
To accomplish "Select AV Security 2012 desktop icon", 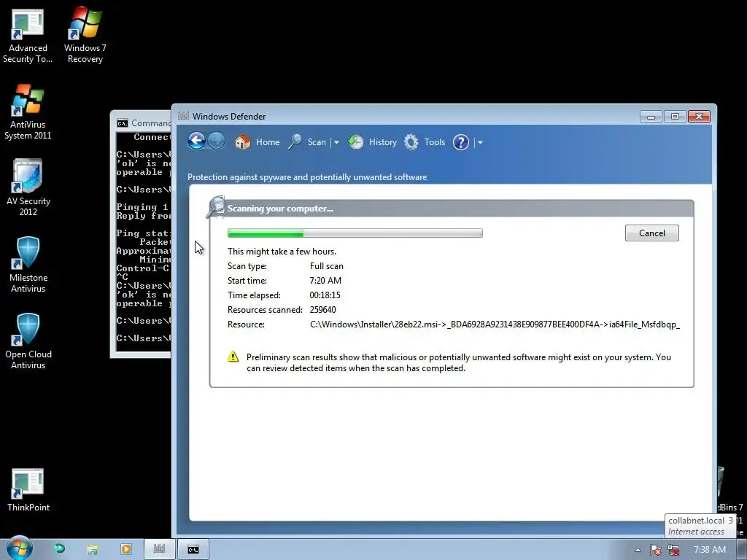I will pos(28,187).
